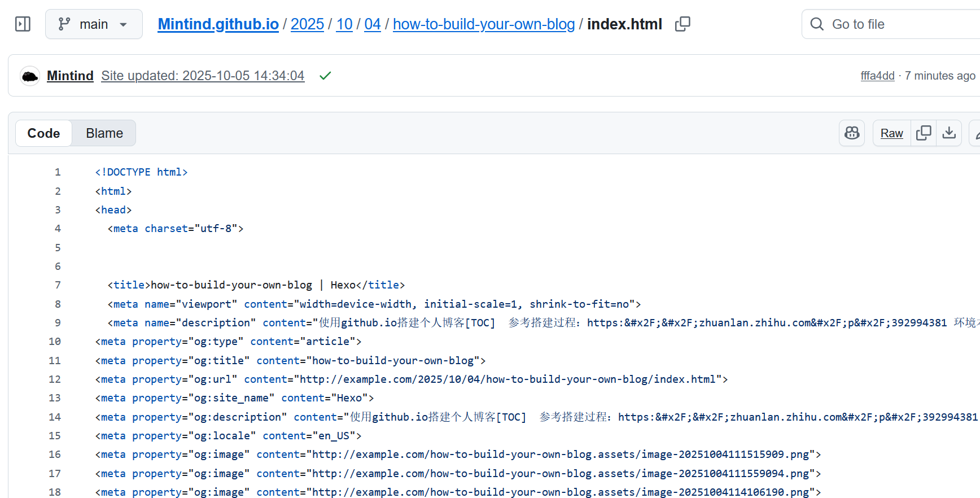The image size is (980, 498).
Task: Navigate to the 2025 folder breadcrumb
Action: pyautogui.click(x=307, y=24)
